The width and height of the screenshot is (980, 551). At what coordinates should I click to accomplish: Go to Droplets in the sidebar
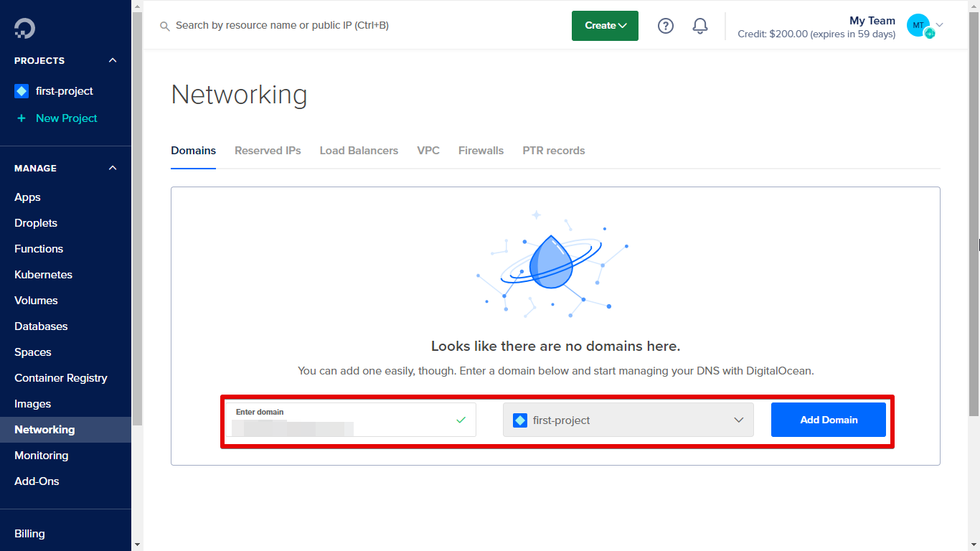pos(36,223)
